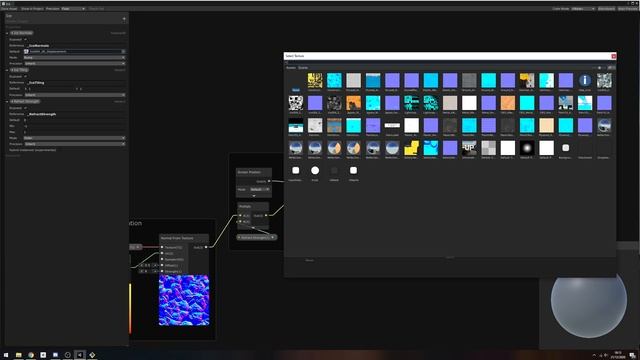The image size is (640, 360).
Task: Collapse the Refract Strength property triangle
Action: point(7,102)
